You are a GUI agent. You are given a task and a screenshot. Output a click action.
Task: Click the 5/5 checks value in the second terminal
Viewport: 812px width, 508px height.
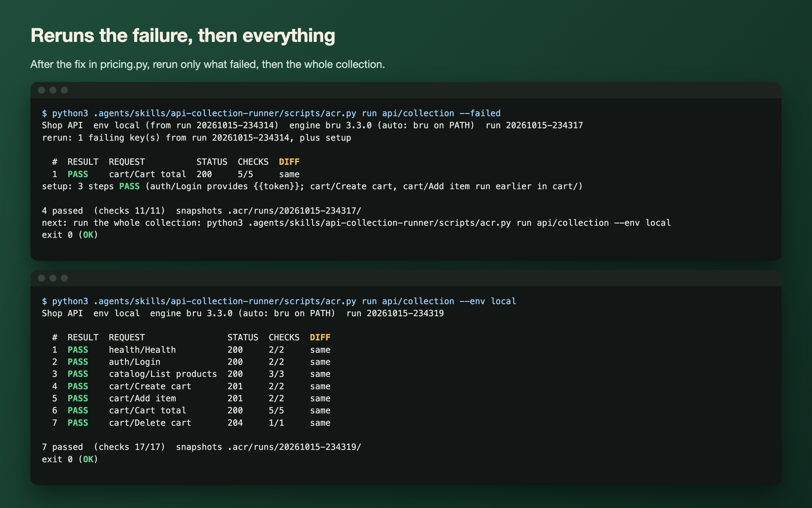coord(276,411)
